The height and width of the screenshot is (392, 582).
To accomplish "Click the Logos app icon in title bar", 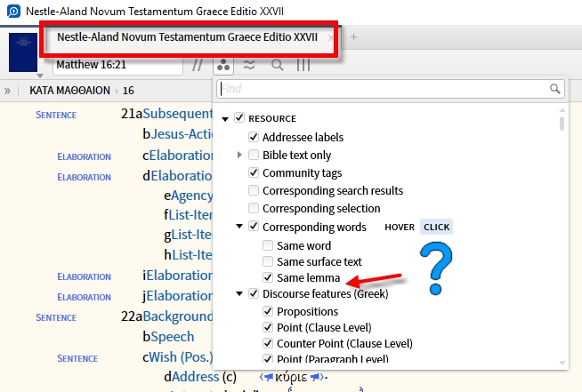I will pos(13,12).
